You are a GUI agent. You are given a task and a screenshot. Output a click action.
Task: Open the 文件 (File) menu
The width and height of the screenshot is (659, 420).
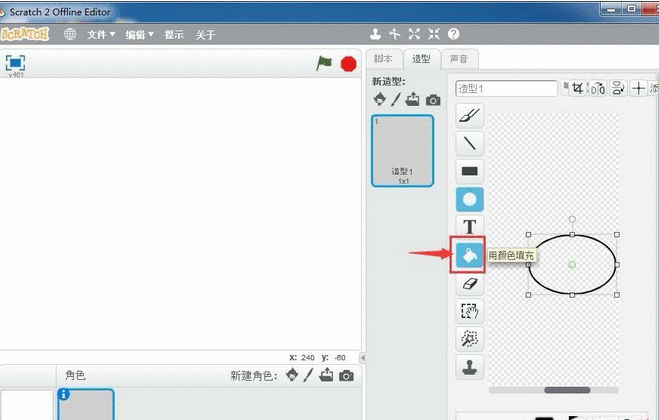(x=101, y=34)
